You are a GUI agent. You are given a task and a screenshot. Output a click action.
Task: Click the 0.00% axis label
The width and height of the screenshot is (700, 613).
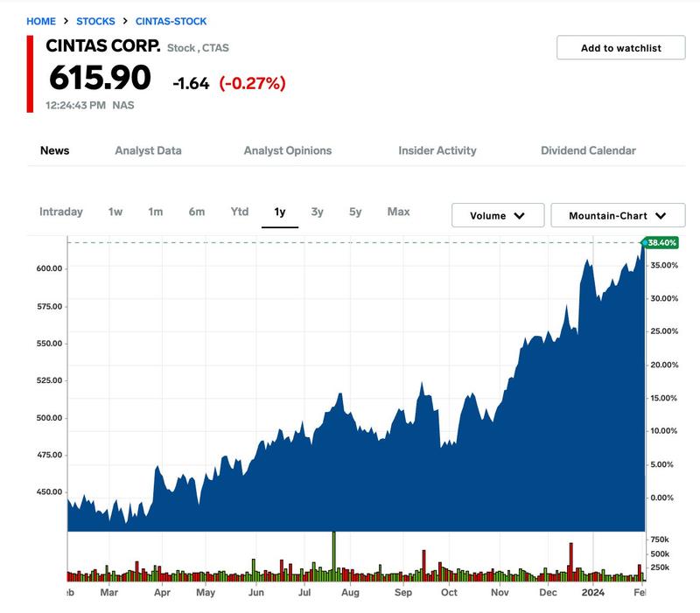click(x=661, y=498)
